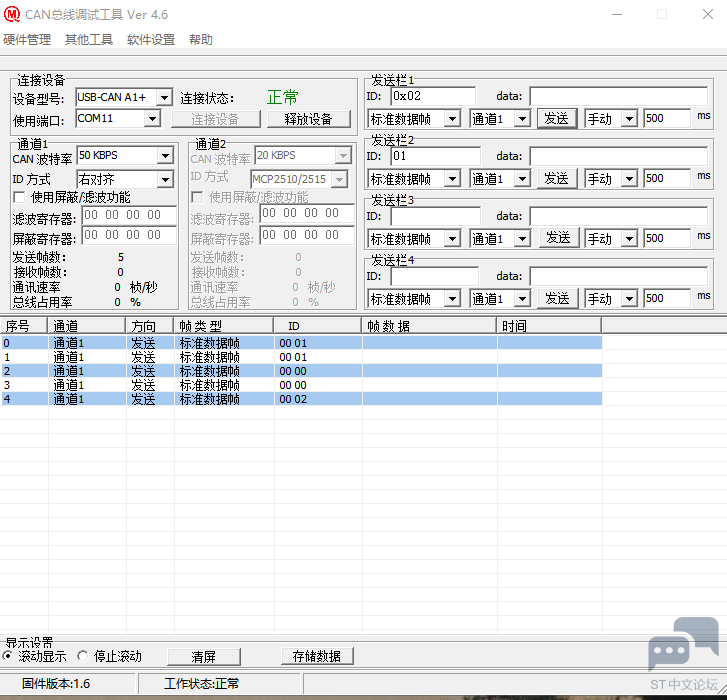Click 发送 button in 发送栏4
The width and height of the screenshot is (727, 700).
coord(557,299)
